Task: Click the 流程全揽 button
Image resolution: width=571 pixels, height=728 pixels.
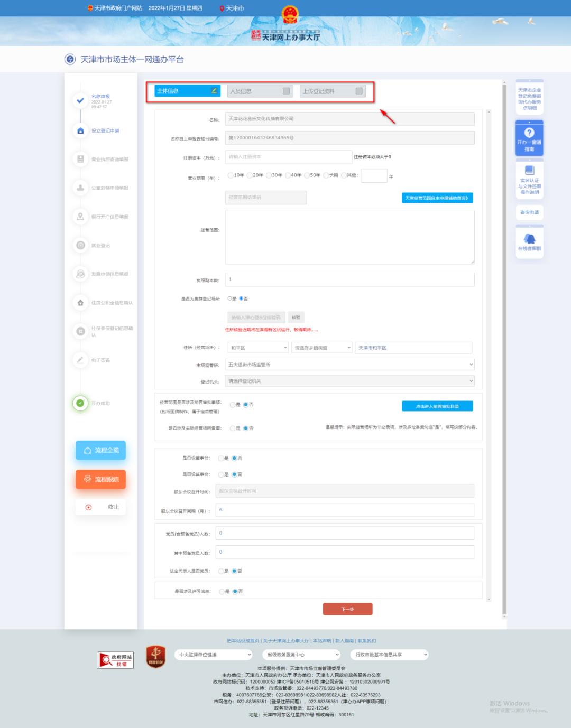Action: pyautogui.click(x=100, y=451)
